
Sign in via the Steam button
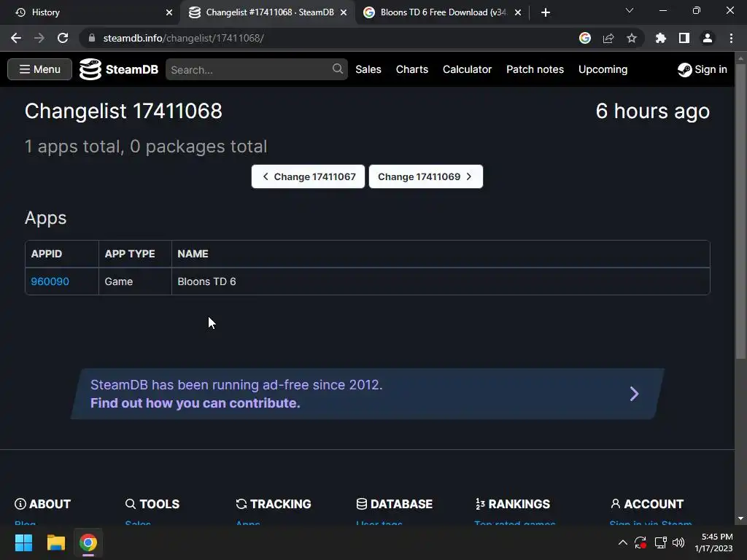click(703, 69)
